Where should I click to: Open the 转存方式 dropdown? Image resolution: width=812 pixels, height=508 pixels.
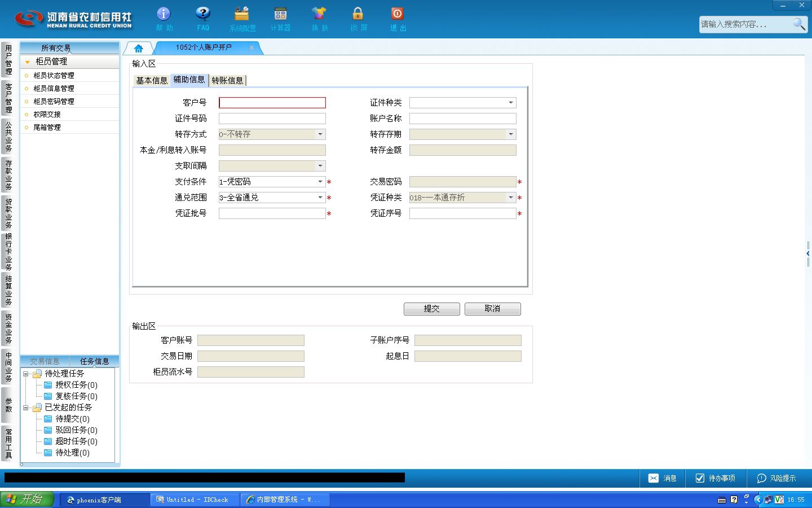320,134
